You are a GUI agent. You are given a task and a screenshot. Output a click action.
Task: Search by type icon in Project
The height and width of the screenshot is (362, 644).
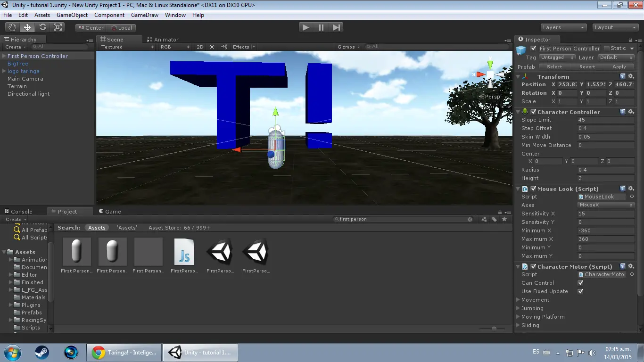pyautogui.click(x=484, y=219)
